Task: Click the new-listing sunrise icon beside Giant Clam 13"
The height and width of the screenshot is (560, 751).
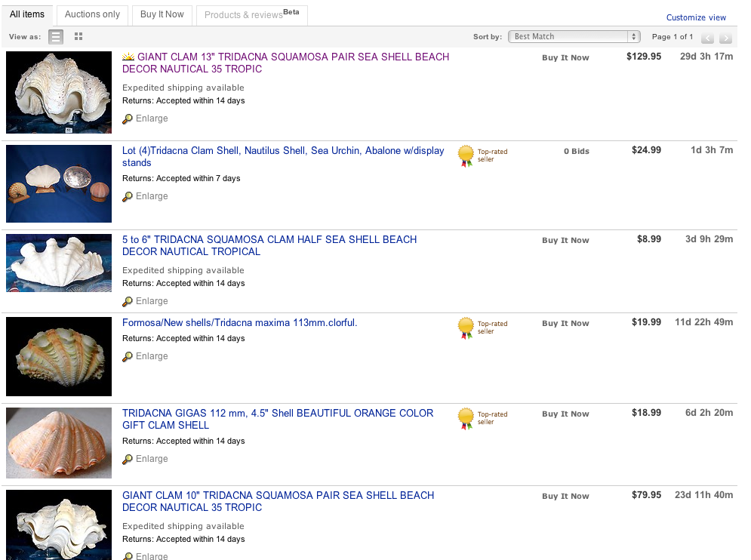Action: (x=128, y=57)
